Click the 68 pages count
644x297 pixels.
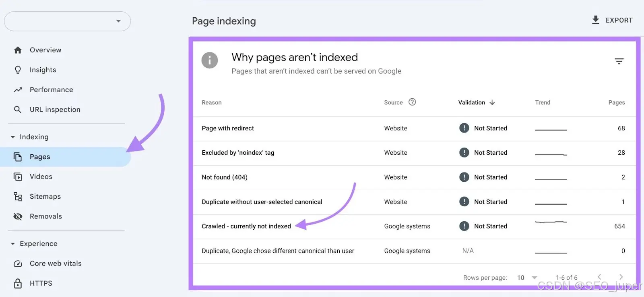click(621, 128)
